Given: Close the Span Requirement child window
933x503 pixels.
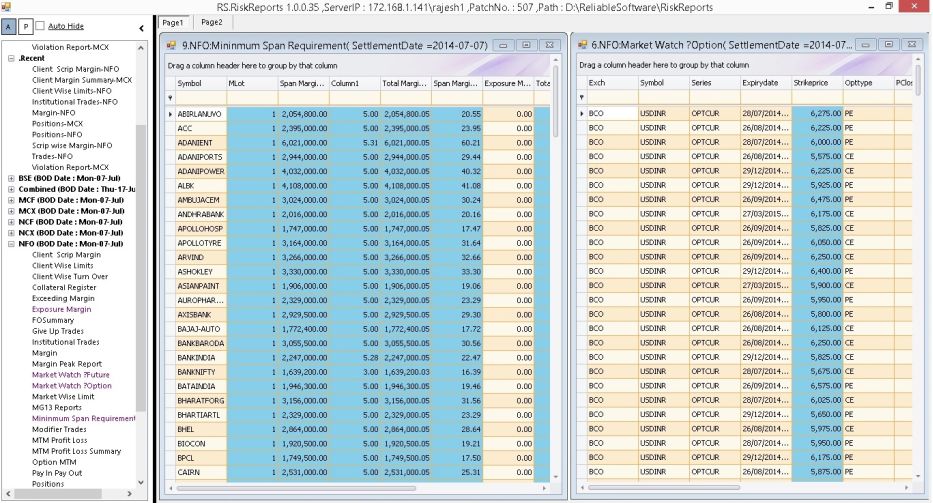Looking at the screenshot, I should [550, 45].
